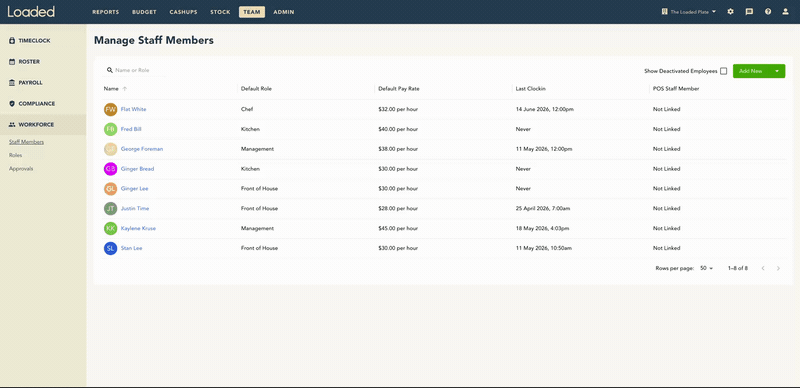
Task: Click '14 June 2026, 12:00pm' clockin
Action: [544, 109]
